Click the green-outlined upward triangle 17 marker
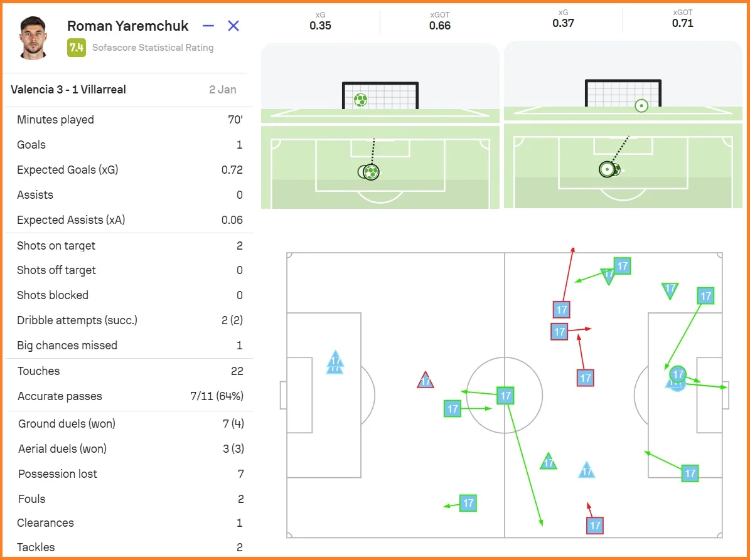This screenshot has height=560, width=750. tap(549, 462)
